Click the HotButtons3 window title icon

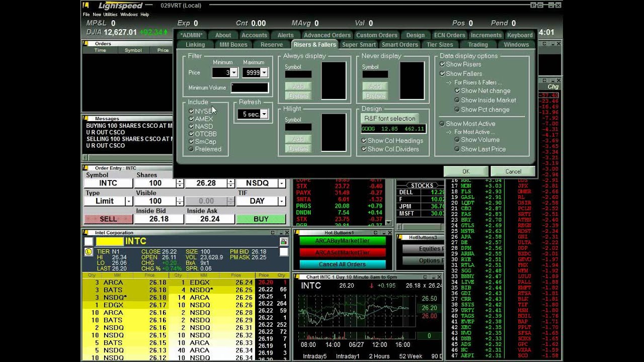(399, 237)
